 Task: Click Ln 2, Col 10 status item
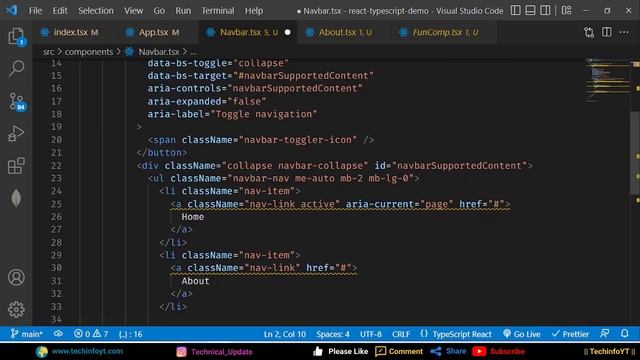tap(284, 334)
